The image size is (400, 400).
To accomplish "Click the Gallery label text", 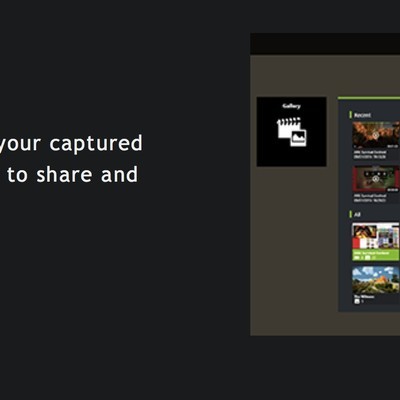I will [292, 106].
